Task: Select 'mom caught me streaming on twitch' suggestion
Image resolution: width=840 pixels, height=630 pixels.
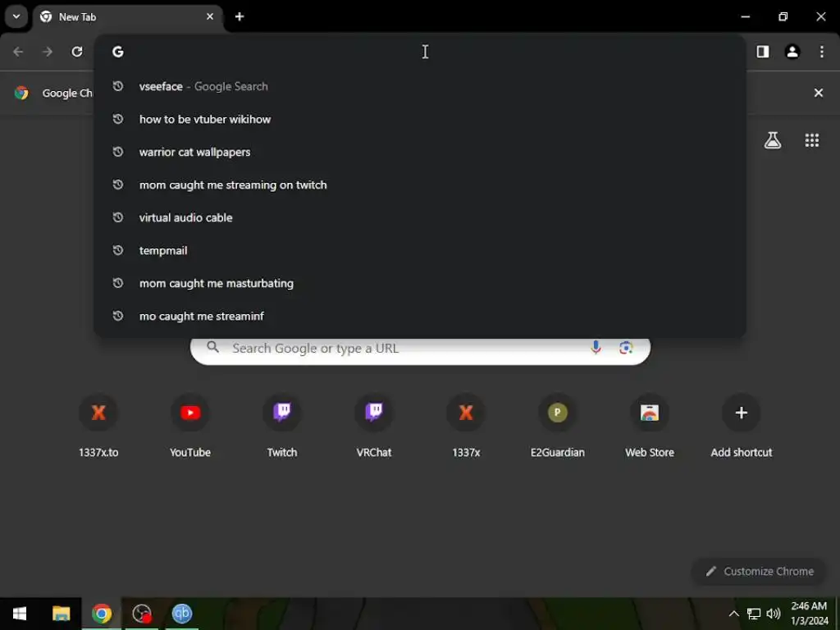Action: pos(420,185)
